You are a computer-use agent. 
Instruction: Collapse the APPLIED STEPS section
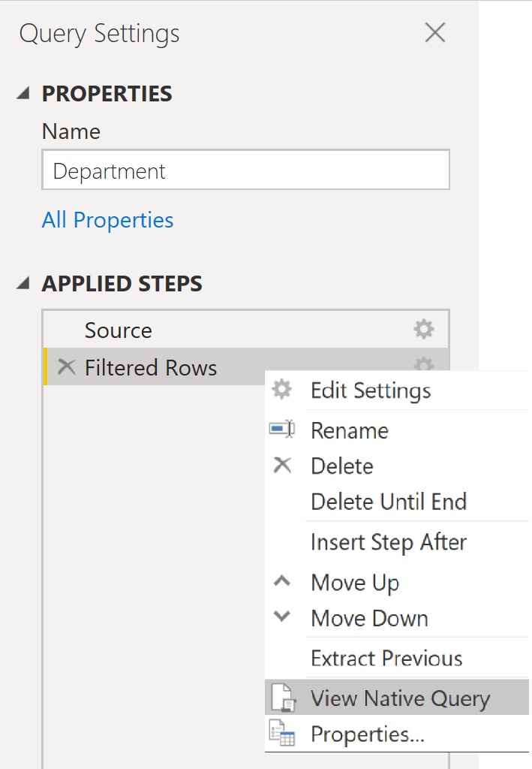pyautogui.click(x=23, y=283)
